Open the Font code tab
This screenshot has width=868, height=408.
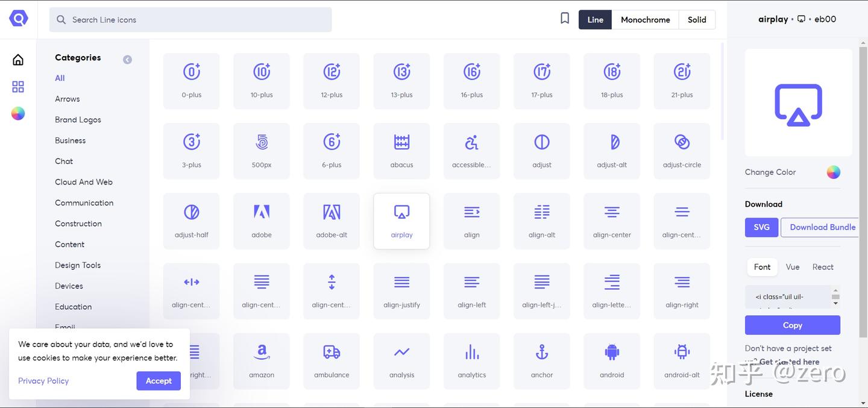pos(762,267)
